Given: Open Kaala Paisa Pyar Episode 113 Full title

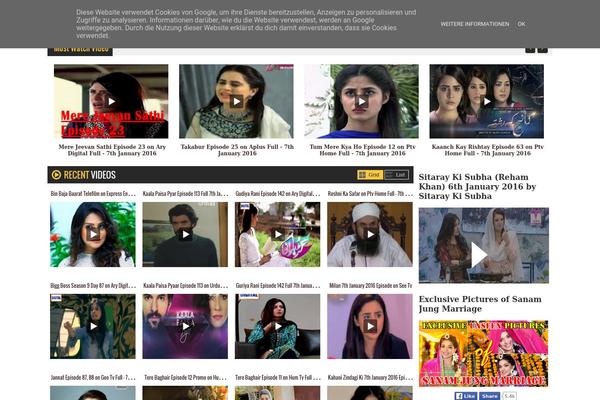Looking at the screenshot, I should click(x=186, y=194).
